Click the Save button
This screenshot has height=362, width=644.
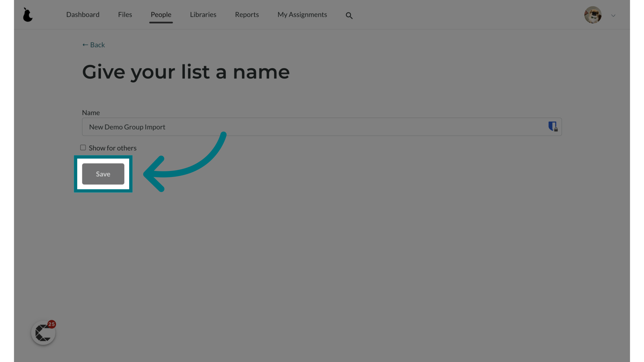[x=103, y=174]
